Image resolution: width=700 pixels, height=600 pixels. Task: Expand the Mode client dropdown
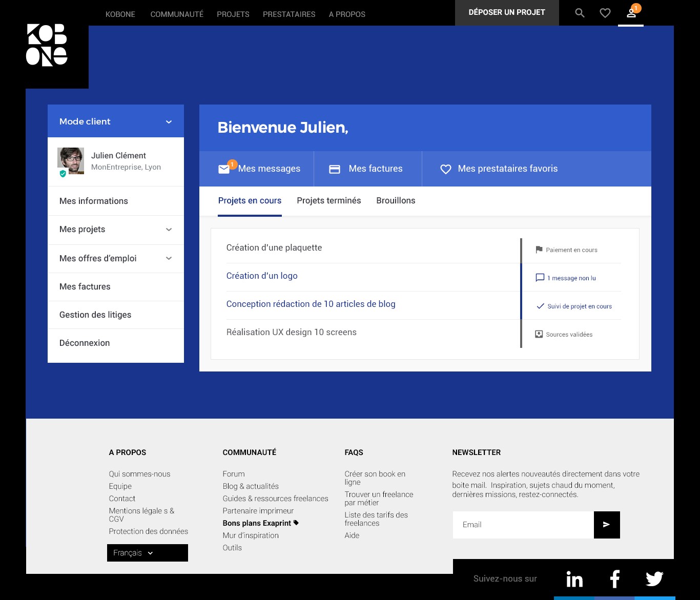pyautogui.click(x=169, y=122)
